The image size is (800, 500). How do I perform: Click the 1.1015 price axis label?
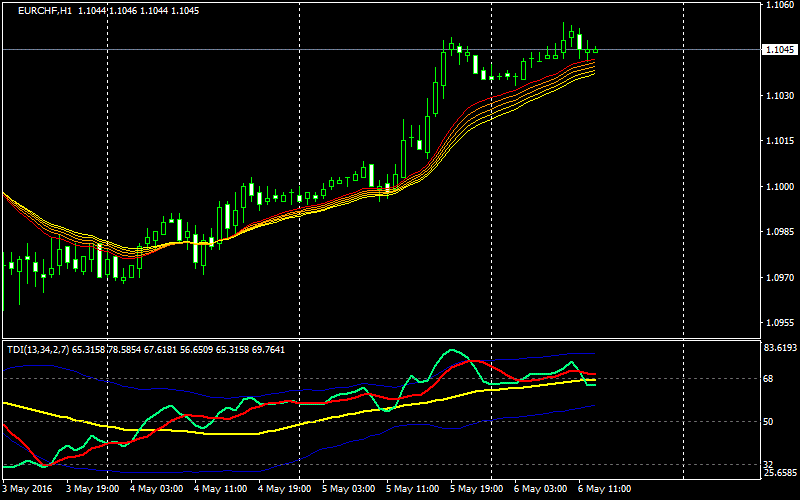pyautogui.click(x=779, y=141)
